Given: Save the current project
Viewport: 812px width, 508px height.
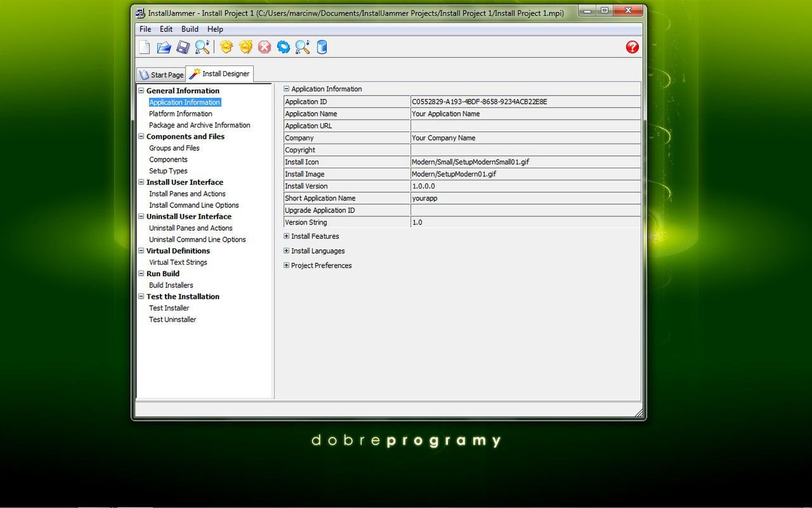Looking at the screenshot, I should (x=184, y=46).
